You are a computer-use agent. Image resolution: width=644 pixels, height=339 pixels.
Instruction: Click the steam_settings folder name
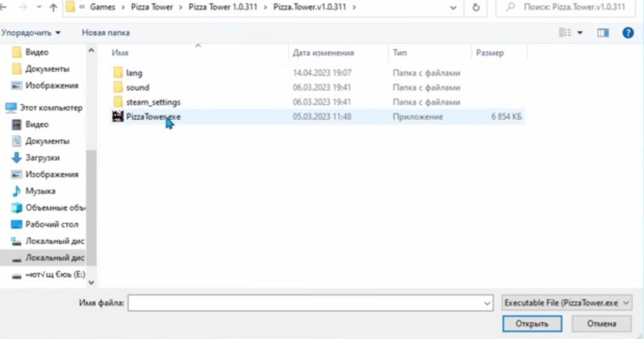(153, 102)
